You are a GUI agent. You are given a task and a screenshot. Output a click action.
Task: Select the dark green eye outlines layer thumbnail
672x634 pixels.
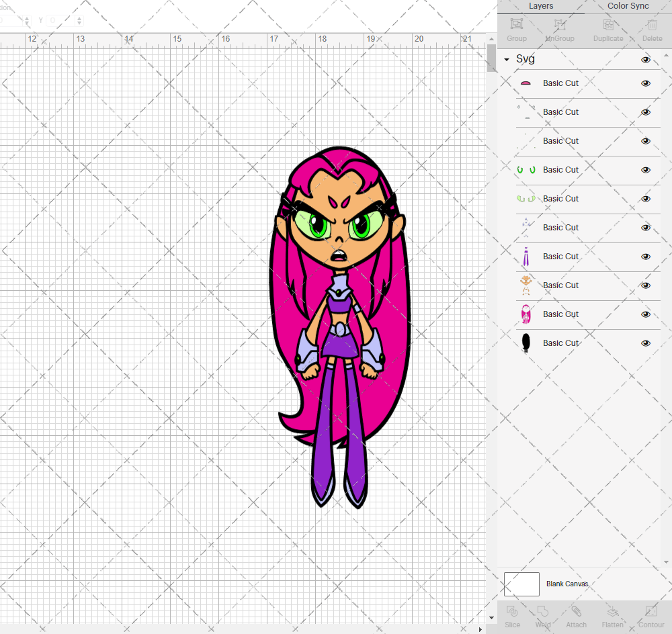[526, 170]
